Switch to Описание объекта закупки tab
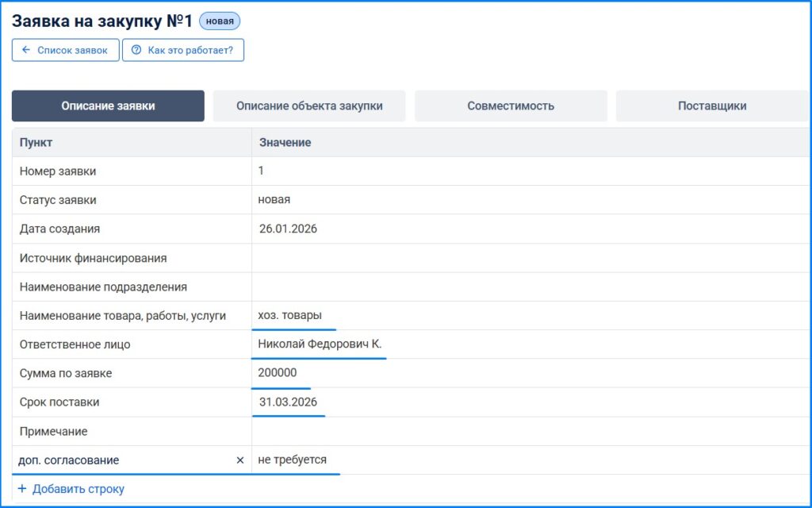 tap(309, 106)
